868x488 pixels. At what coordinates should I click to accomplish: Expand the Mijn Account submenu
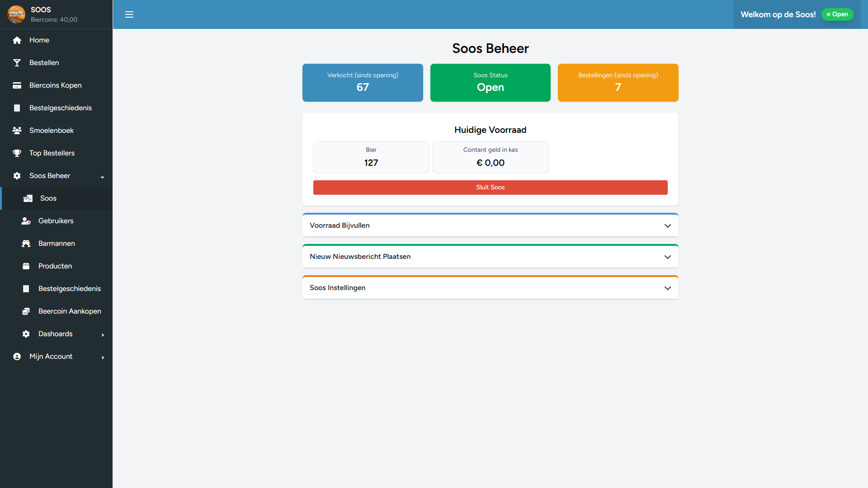click(x=103, y=357)
